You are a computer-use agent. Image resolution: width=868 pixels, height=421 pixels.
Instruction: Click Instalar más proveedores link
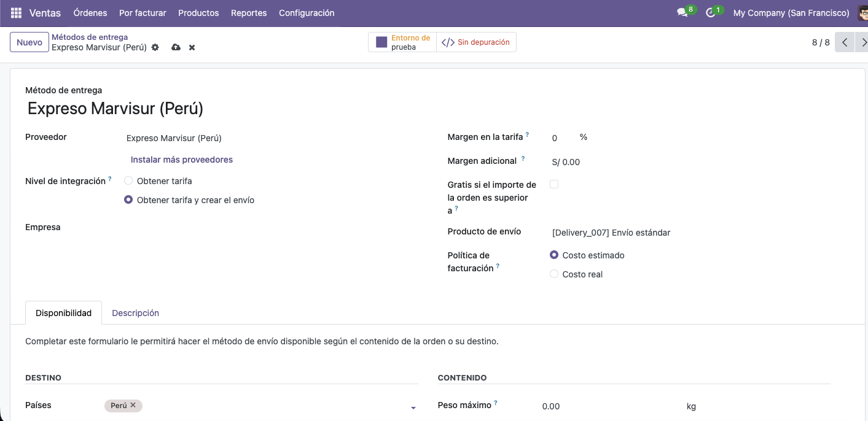[x=182, y=160]
